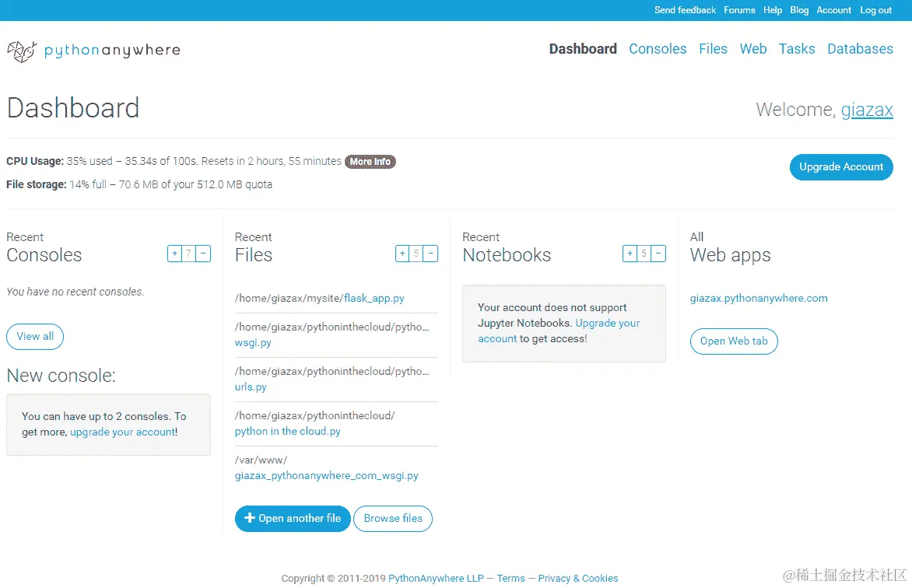This screenshot has width=912, height=588.
Task: Decrease recent files count with minus
Action: (x=430, y=254)
